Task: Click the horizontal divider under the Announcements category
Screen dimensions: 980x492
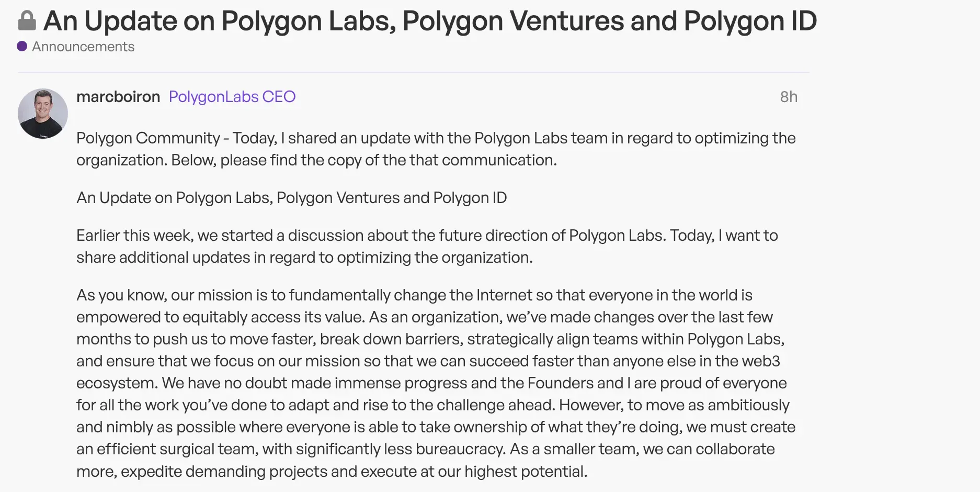Action: pyautogui.click(x=414, y=72)
